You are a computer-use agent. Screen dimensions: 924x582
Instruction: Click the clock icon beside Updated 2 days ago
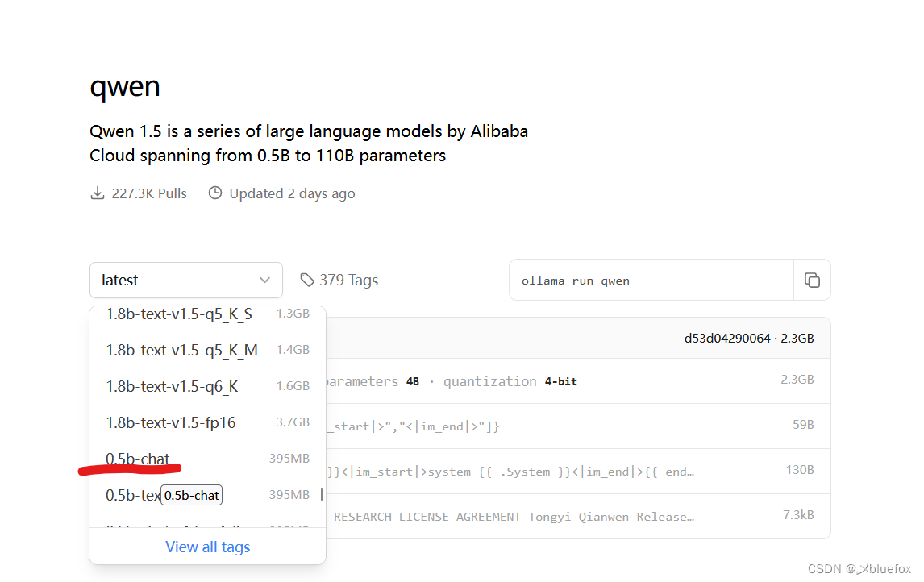pos(215,193)
